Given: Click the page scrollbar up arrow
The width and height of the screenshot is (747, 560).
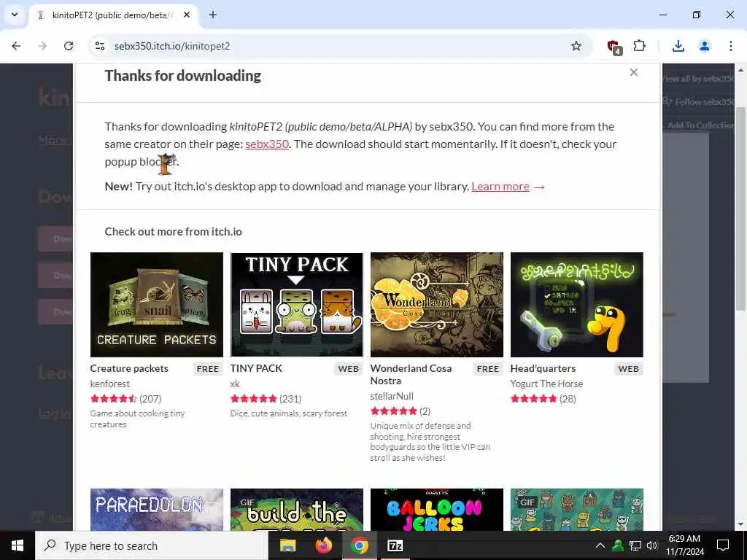Looking at the screenshot, I should pos(741,70).
